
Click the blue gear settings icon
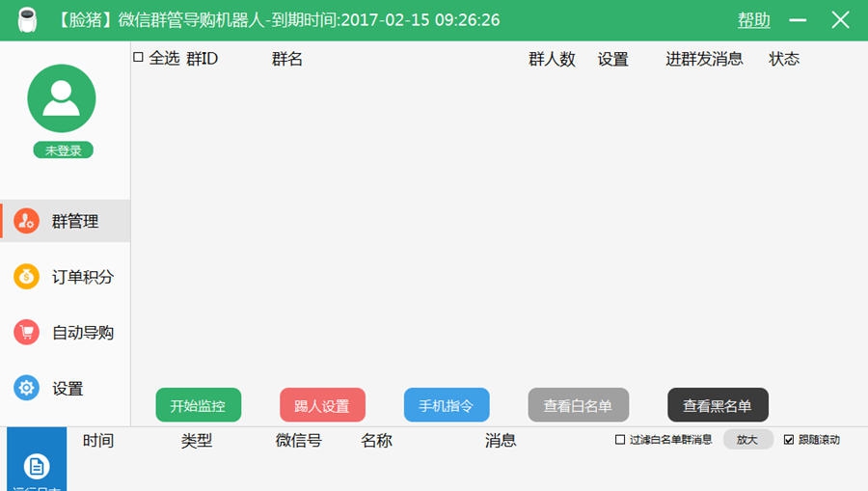point(26,388)
